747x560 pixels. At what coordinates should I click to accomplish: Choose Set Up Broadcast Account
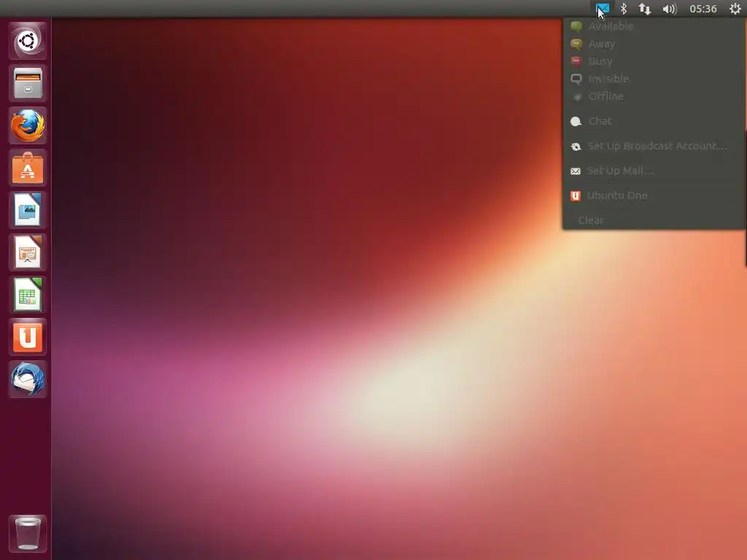point(654,146)
